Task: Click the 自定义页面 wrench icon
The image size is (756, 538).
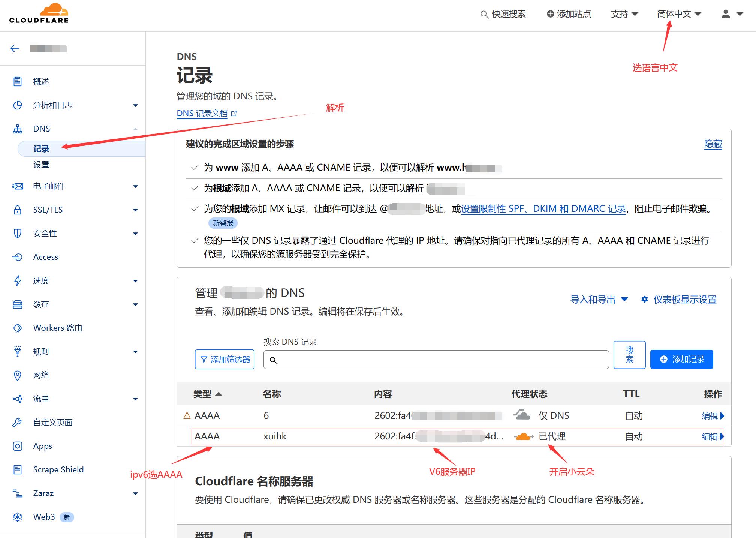Action: coord(17,423)
